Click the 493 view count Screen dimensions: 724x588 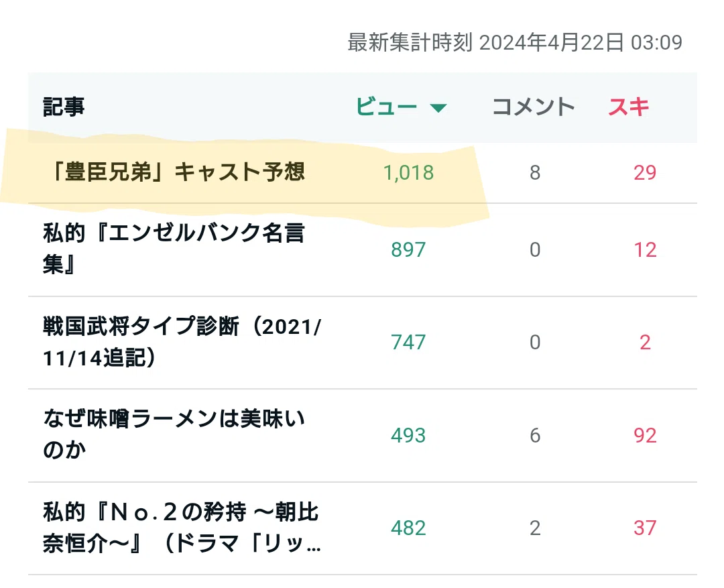click(x=408, y=435)
